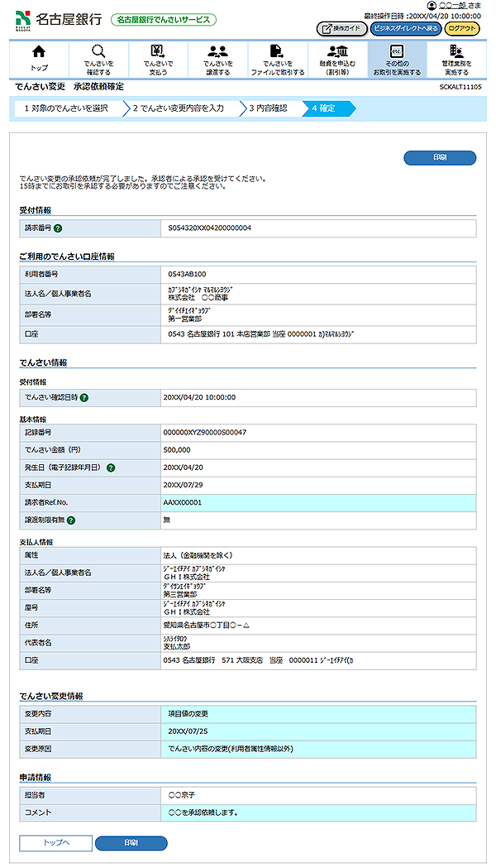Click the ログアウト button

tap(461, 28)
